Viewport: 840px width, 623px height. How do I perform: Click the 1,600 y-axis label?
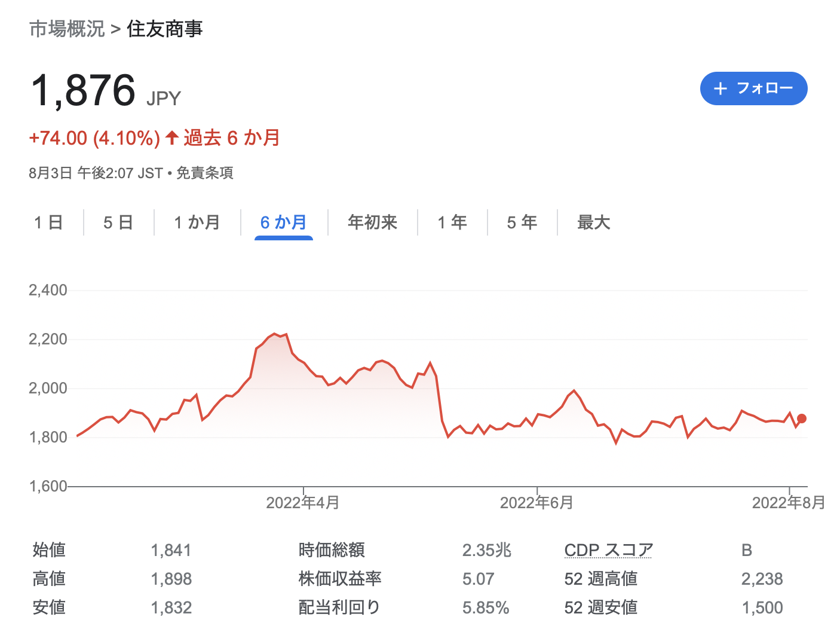(48, 486)
